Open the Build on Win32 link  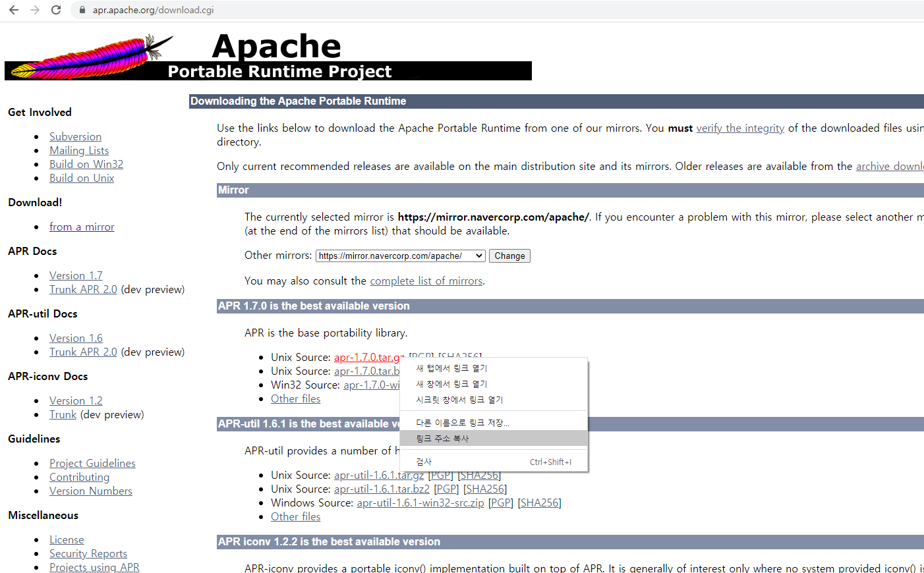(x=86, y=164)
